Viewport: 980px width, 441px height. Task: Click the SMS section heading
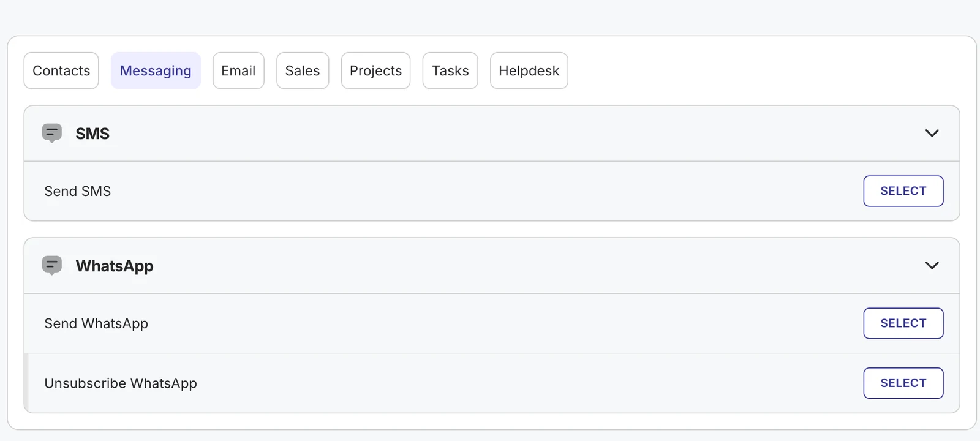(92, 134)
